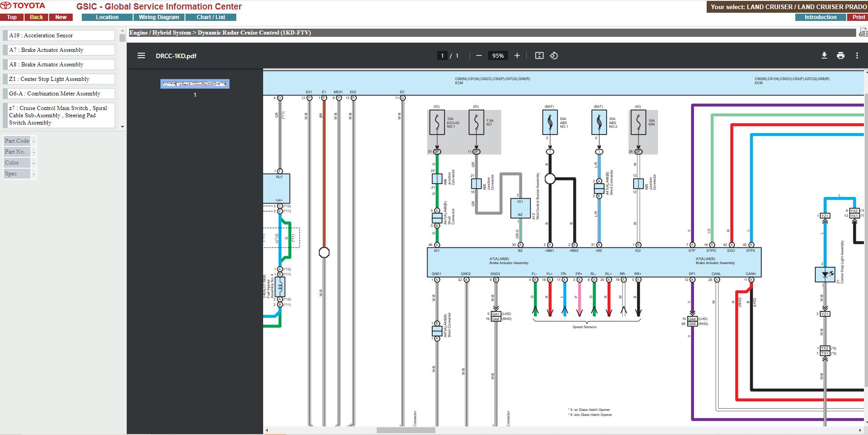The width and height of the screenshot is (868, 435).
Task: Click the Toyota logo
Action: (23, 6)
